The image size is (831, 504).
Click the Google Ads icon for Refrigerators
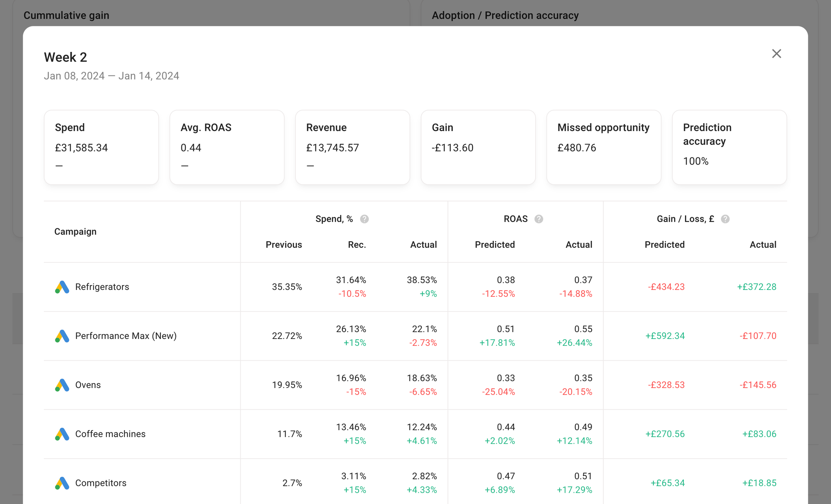[x=62, y=287]
